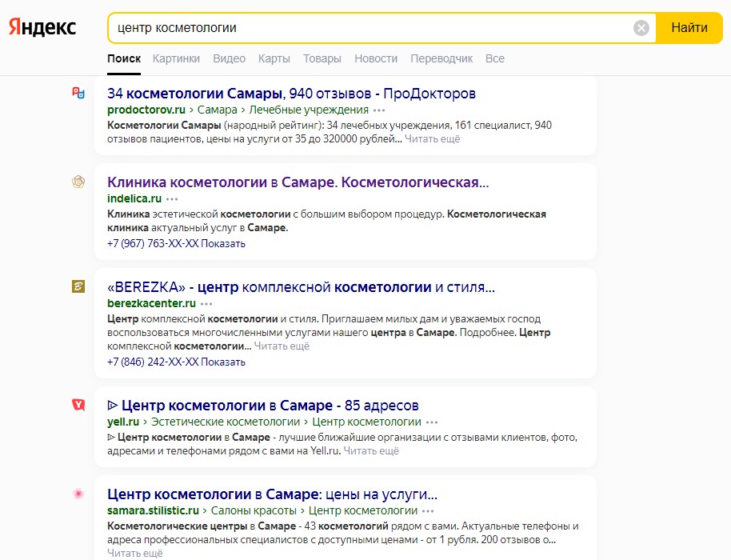Screen dimensions: 731x560
Task: Click the berezkacenter.ru domain link
Action: click(x=151, y=303)
